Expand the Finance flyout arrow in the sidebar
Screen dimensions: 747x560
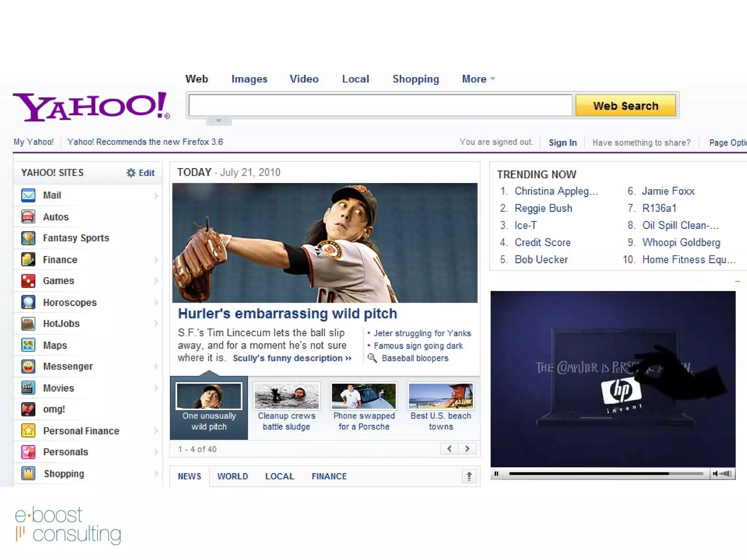(x=156, y=260)
